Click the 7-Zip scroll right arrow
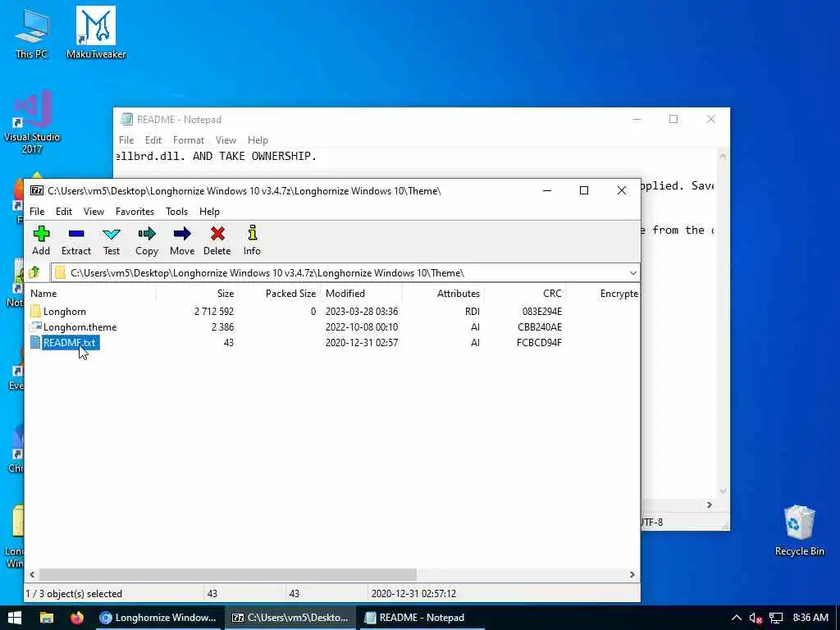The width and height of the screenshot is (840, 630). pyautogui.click(x=632, y=574)
